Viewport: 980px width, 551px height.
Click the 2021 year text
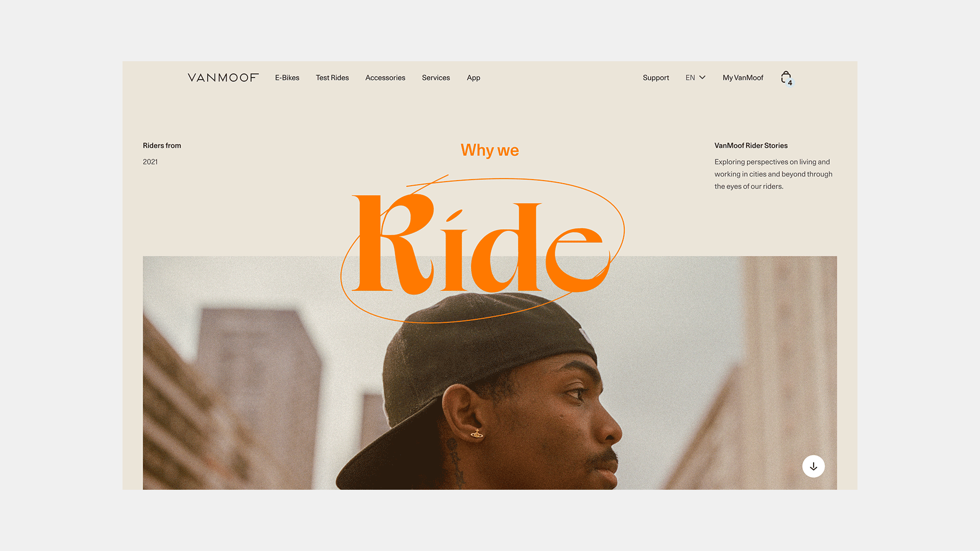(150, 162)
